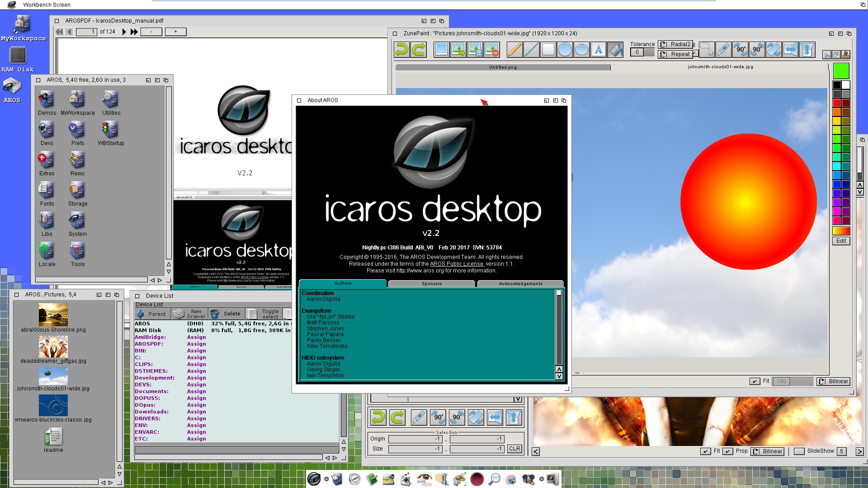Switch to the Untitled.png tab in ZunePaint
Image resolution: width=868 pixels, height=488 pixels.
[503, 67]
